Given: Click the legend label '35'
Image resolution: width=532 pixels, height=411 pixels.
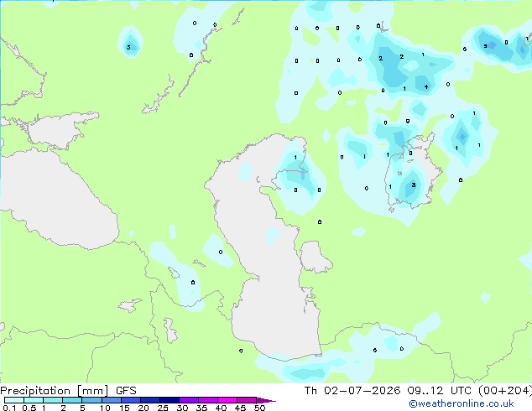Looking at the screenshot, I should 201,408.
